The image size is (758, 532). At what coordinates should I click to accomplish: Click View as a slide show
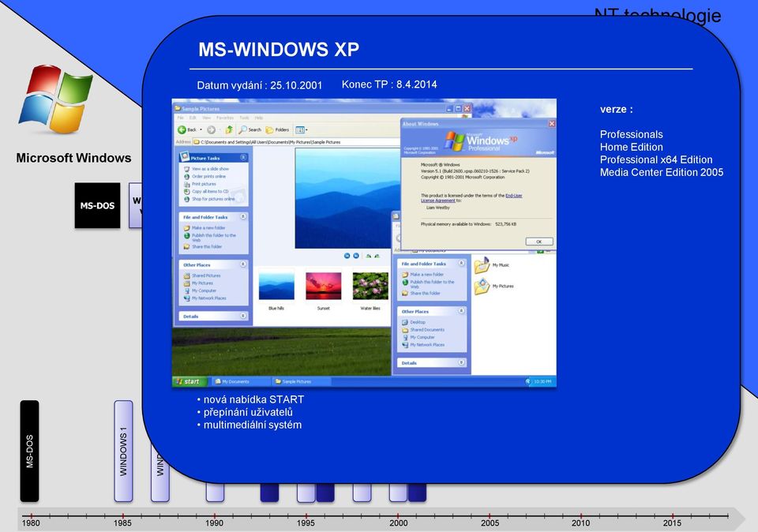[210, 169]
